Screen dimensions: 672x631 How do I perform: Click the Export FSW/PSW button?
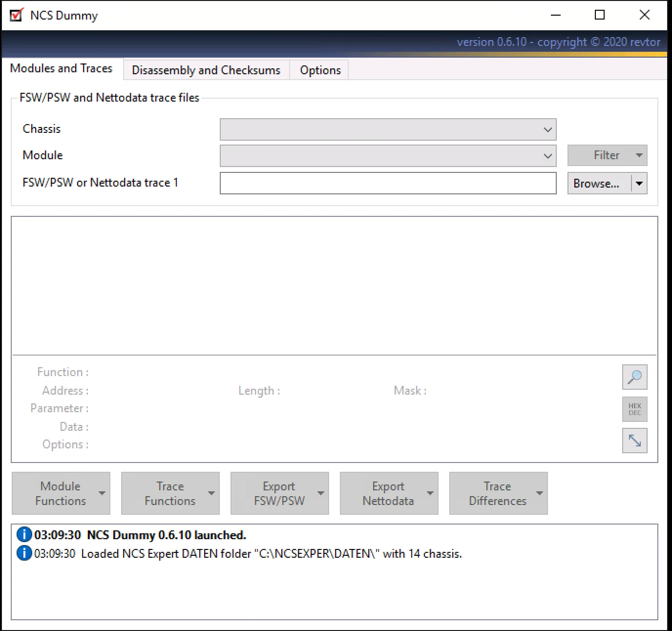[279, 493]
